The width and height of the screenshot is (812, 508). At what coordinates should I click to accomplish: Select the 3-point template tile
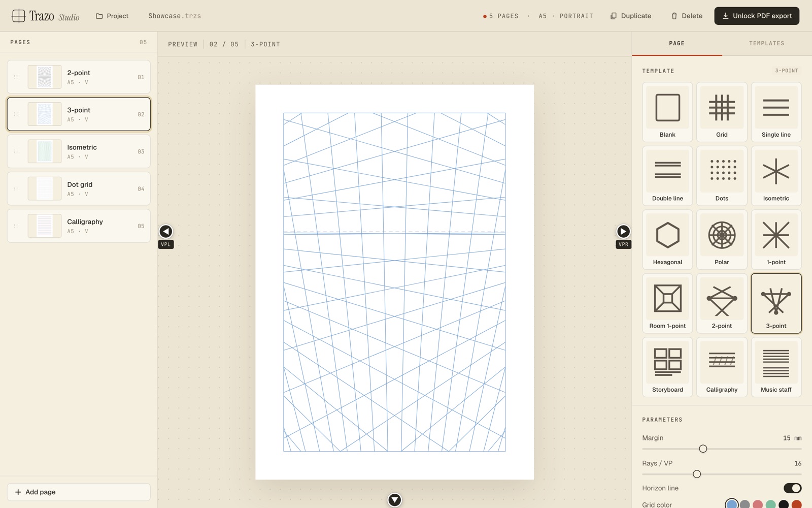(776, 303)
